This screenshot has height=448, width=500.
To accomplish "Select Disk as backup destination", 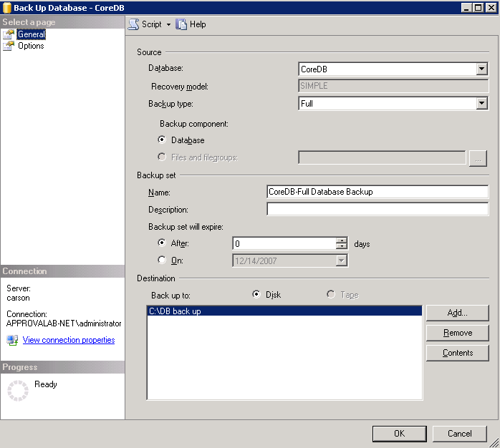I will coord(256,295).
